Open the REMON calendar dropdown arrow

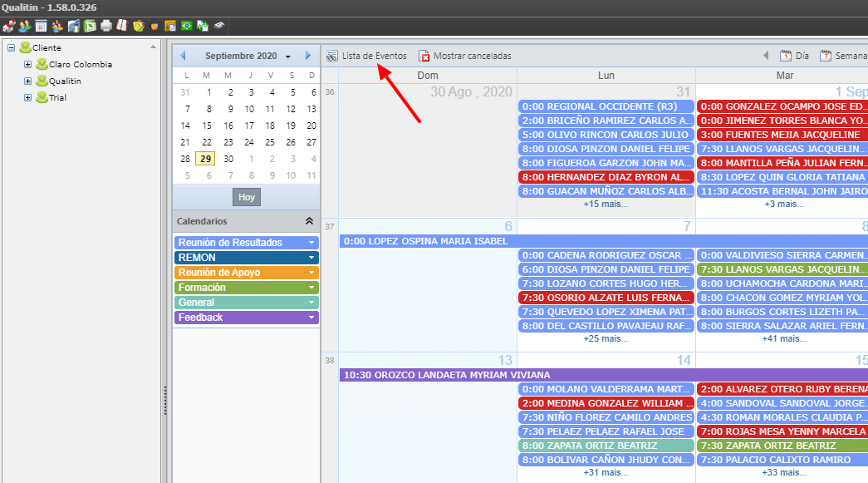click(311, 258)
